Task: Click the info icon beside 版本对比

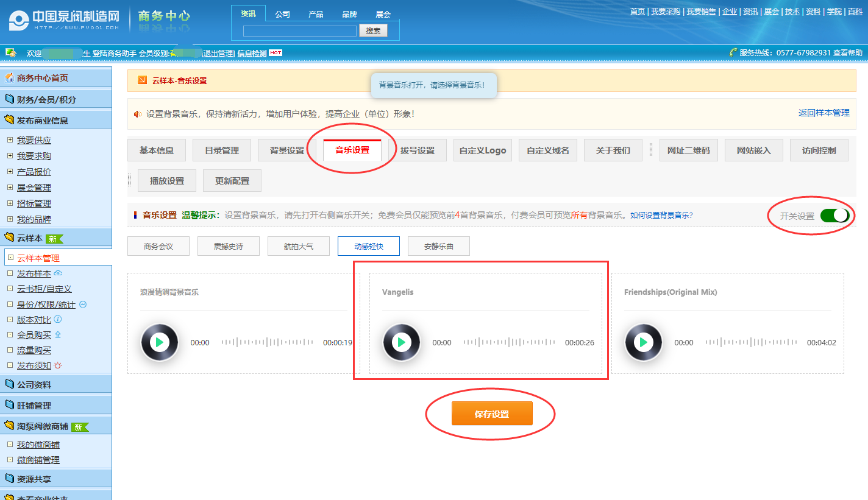Action: [x=58, y=319]
